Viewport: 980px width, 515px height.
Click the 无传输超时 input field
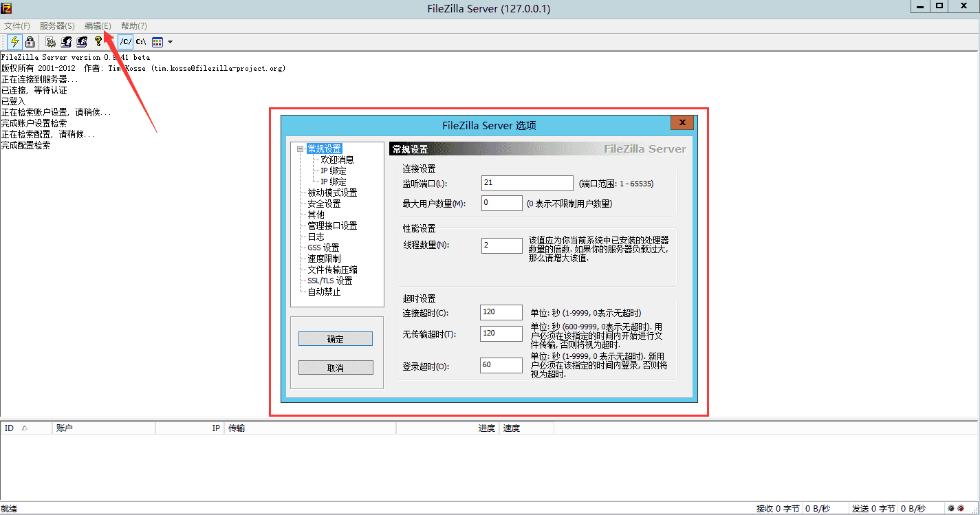pyautogui.click(x=501, y=333)
